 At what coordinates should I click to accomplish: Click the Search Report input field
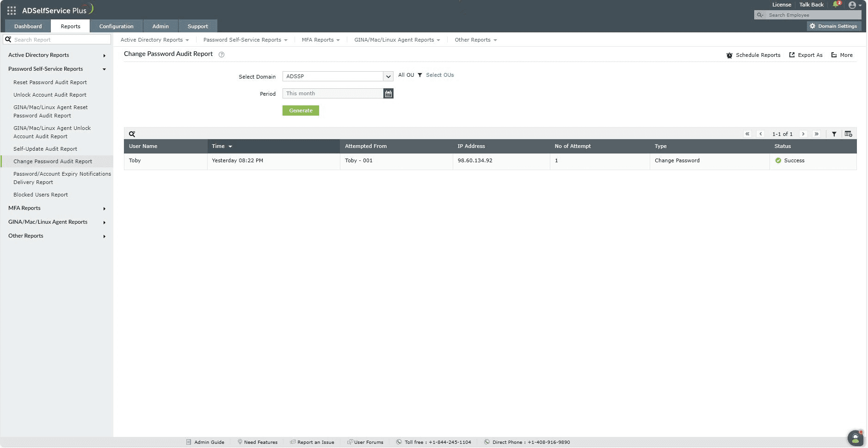55,39
